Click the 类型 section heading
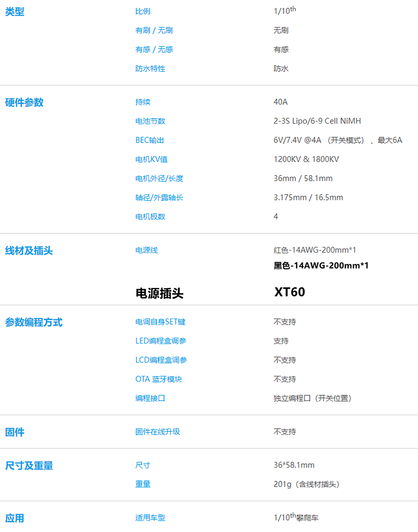This screenshot has height=532, width=418. 15,11
